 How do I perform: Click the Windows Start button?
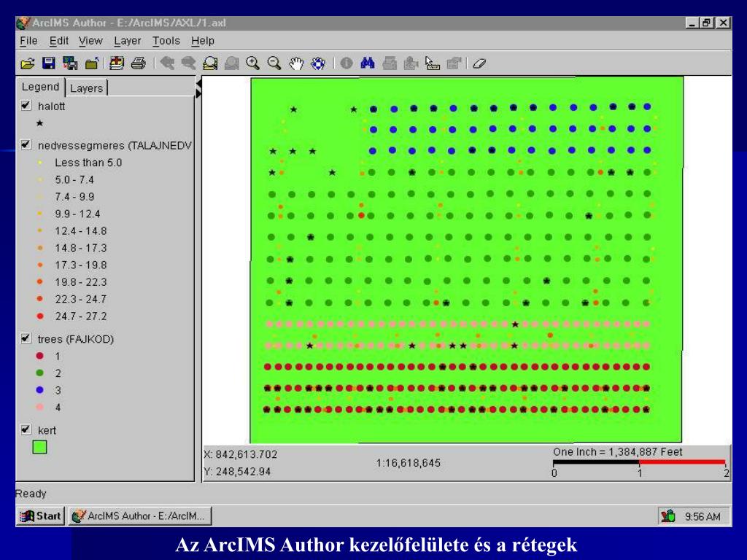click(x=41, y=516)
